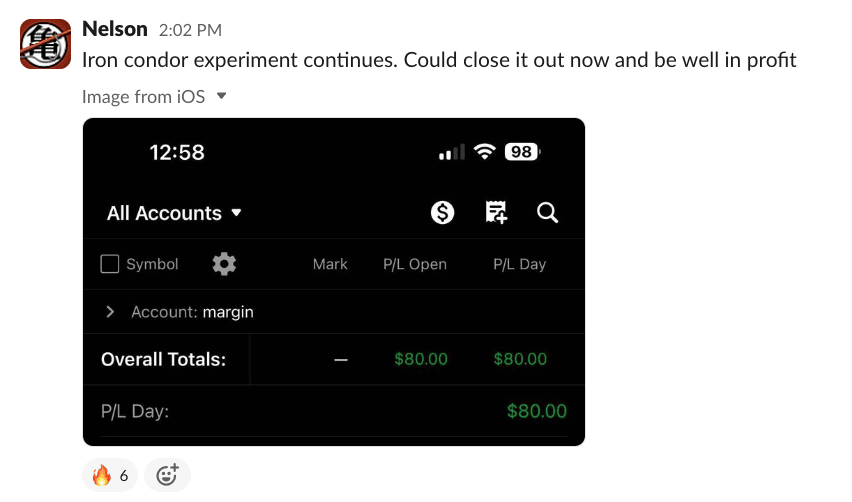Viewport: 852px width, 502px height.
Task: Open the settings gear icon
Action: tap(224, 264)
